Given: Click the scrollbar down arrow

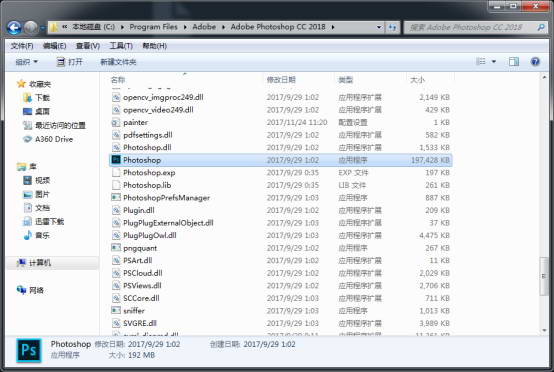Looking at the screenshot, I should pos(544,330).
